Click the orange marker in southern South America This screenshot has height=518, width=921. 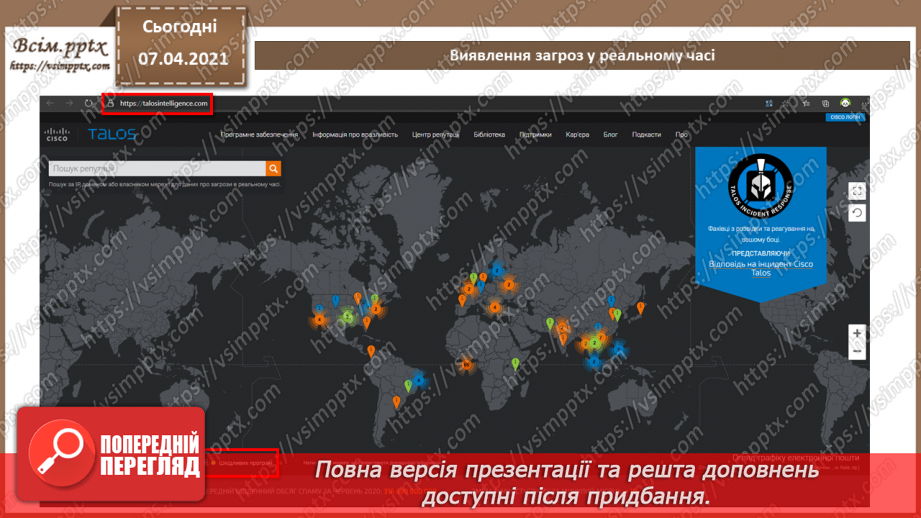(396, 402)
